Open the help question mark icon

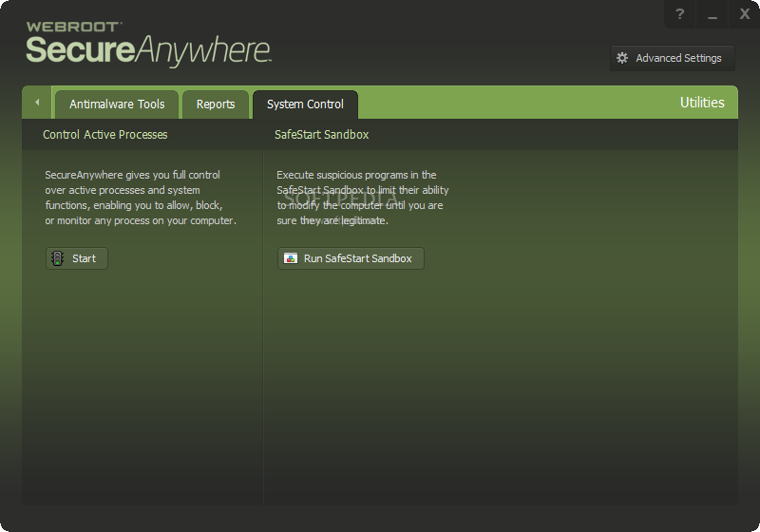(679, 14)
